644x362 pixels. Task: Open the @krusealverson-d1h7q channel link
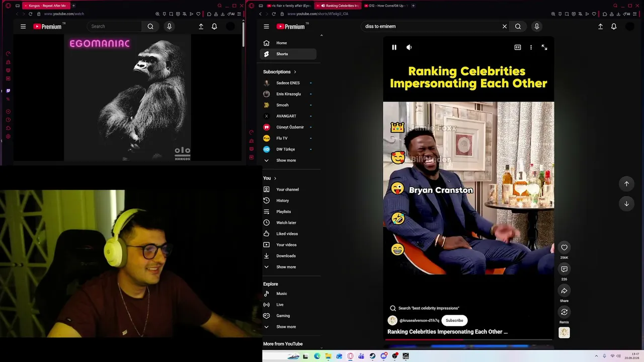419,320
